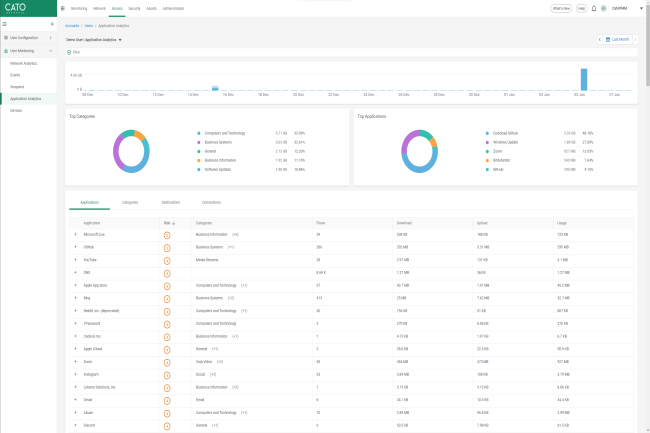The height and width of the screenshot is (433, 650).
Task: Open Demo User Application Analytics dropdown
Action: pos(95,40)
